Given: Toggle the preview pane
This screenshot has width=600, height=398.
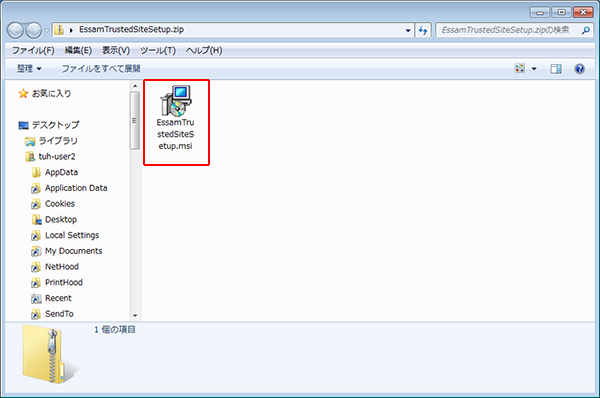Looking at the screenshot, I should coord(556,69).
